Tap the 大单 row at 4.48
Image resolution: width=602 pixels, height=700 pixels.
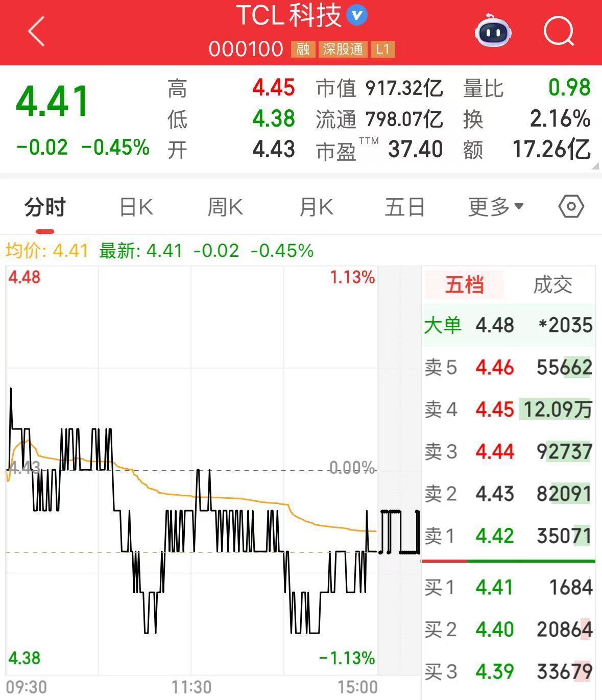(x=509, y=325)
